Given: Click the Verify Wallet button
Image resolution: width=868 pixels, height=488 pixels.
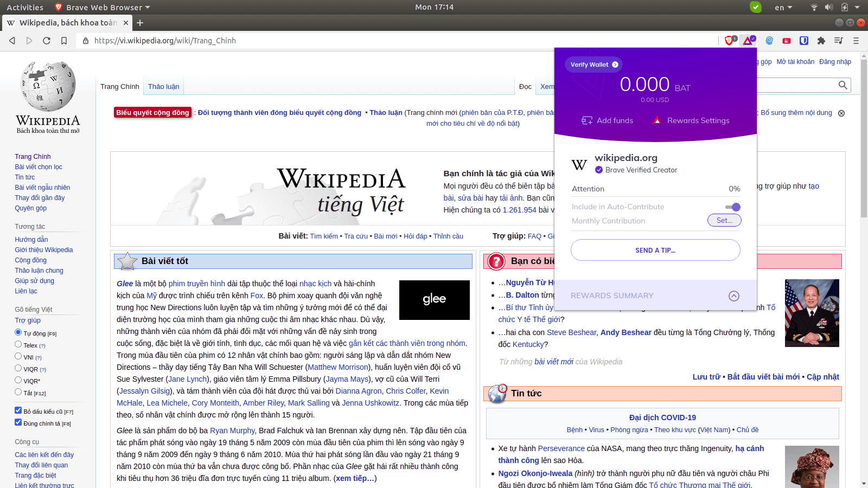Looking at the screenshot, I should [594, 65].
